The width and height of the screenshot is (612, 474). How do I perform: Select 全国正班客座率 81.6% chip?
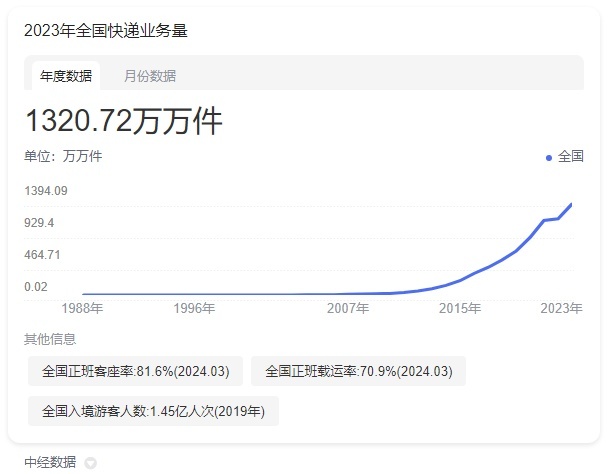pos(135,371)
